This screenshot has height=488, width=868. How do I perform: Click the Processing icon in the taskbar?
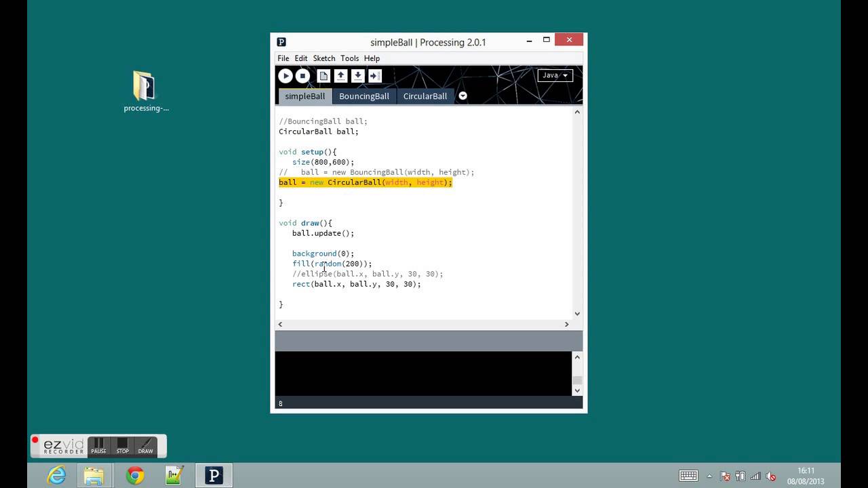click(x=214, y=476)
